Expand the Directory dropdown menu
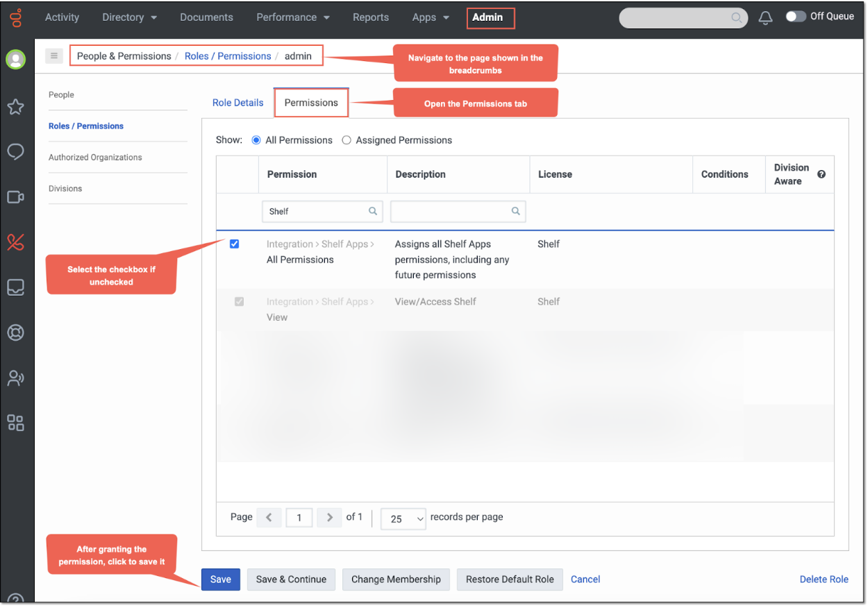The width and height of the screenshot is (868, 608). point(130,17)
